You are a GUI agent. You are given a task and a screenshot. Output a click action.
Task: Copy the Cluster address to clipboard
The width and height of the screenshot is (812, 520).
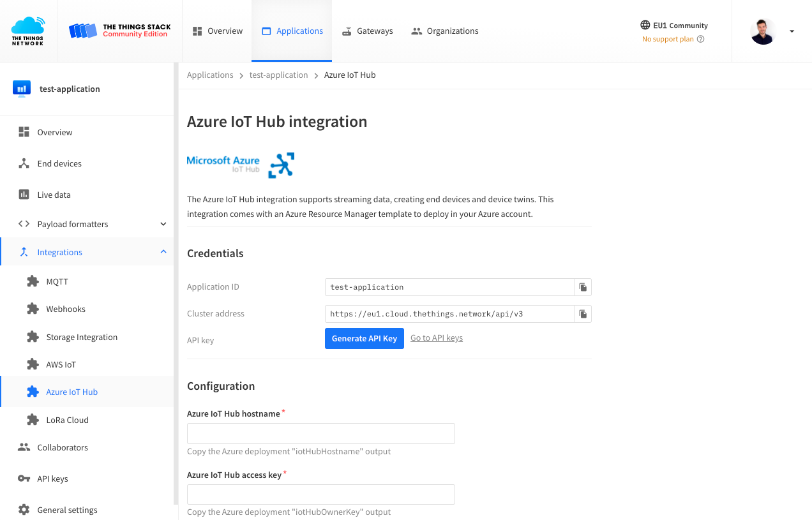[582, 313]
